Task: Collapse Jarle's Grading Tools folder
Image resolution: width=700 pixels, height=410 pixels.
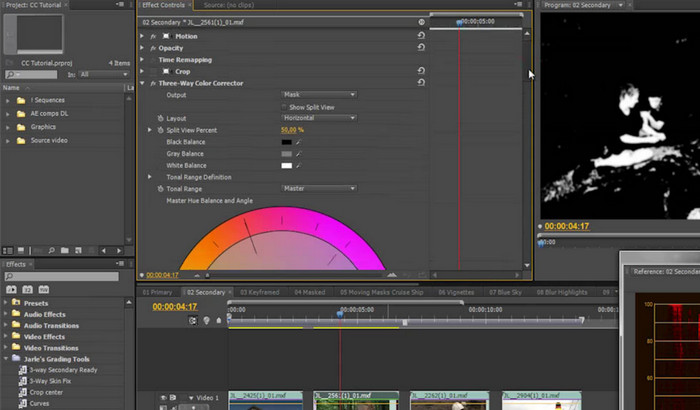Action: coord(5,358)
